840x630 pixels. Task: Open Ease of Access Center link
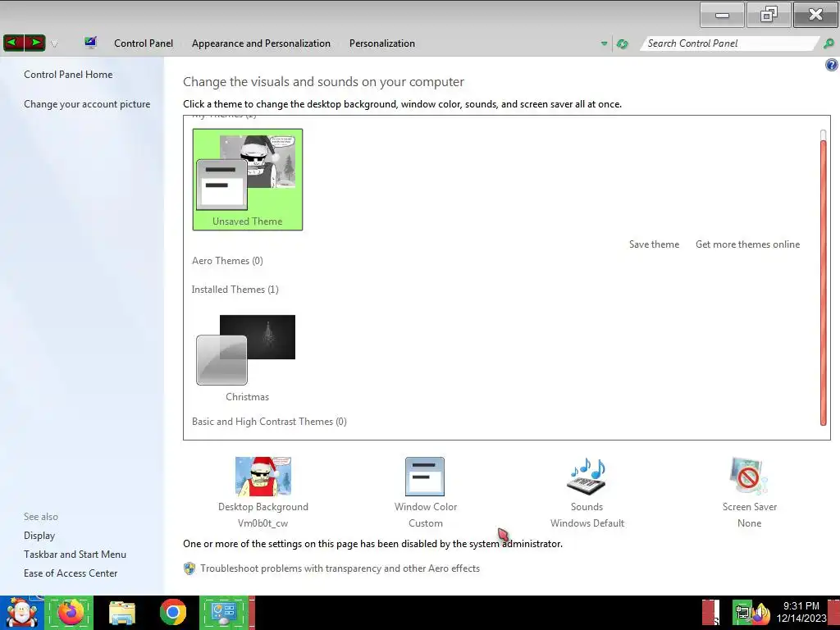coord(71,573)
